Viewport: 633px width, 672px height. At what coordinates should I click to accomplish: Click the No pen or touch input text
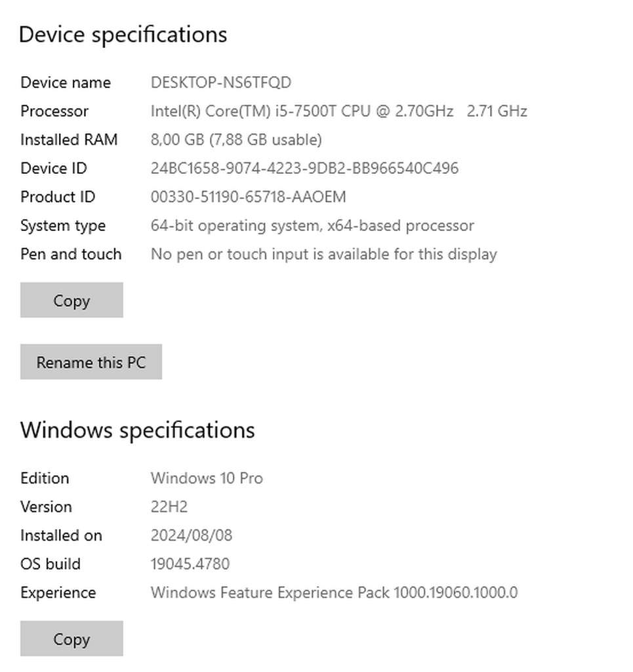click(323, 254)
